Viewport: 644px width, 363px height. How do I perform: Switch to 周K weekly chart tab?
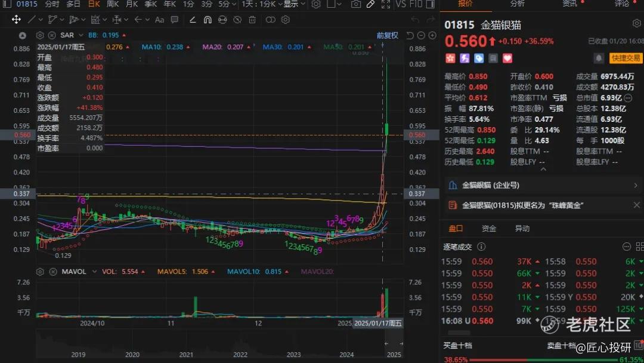pyautogui.click(x=113, y=4)
